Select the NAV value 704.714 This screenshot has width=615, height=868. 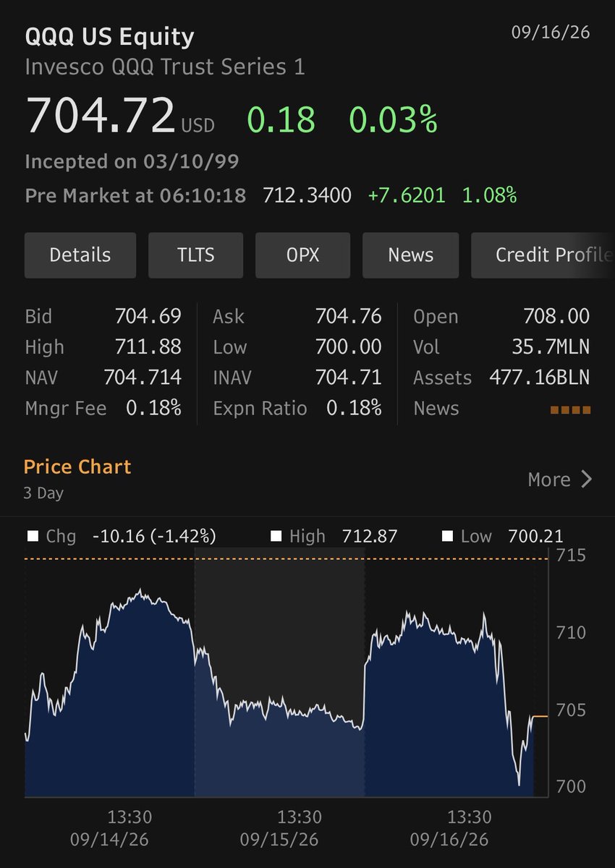pyautogui.click(x=143, y=378)
